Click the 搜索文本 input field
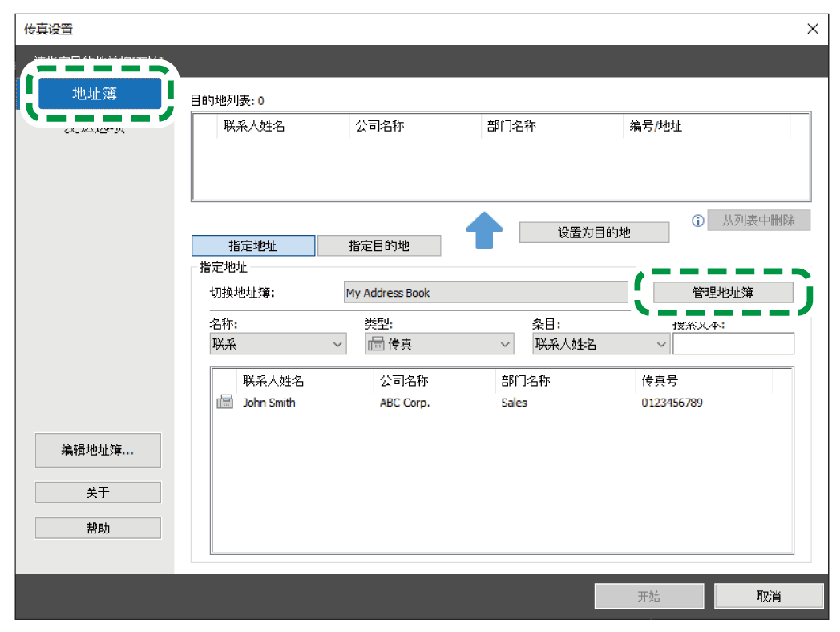 733,344
